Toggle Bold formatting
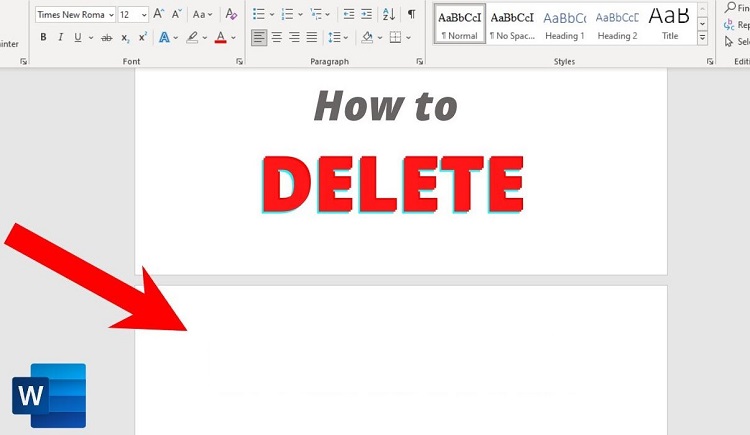Image resolution: width=750 pixels, height=435 pixels. (x=43, y=37)
